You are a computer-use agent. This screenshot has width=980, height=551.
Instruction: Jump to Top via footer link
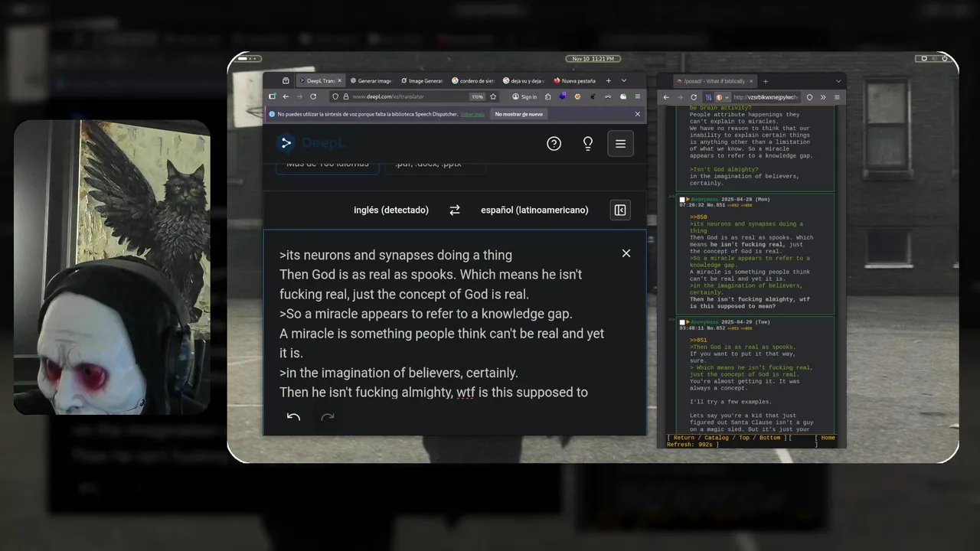[744, 438]
